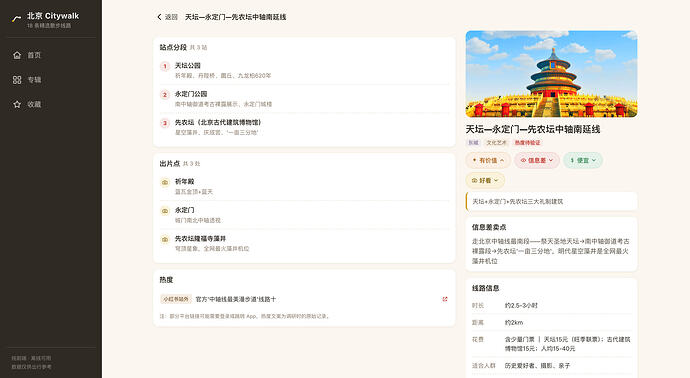Image resolution: width=690 pixels, height=378 pixels.
Task: Collapse the 有价值 tag chip
Action: pos(488,160)
